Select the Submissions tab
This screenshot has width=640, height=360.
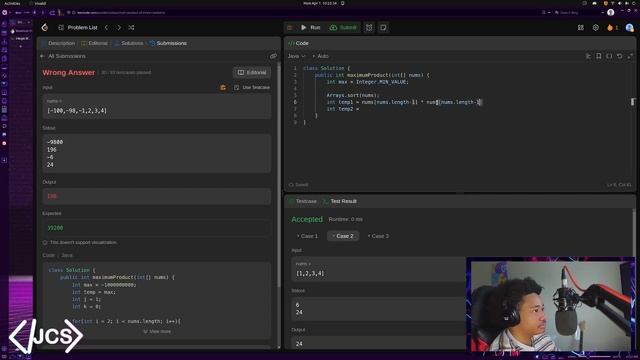[168, 43]
